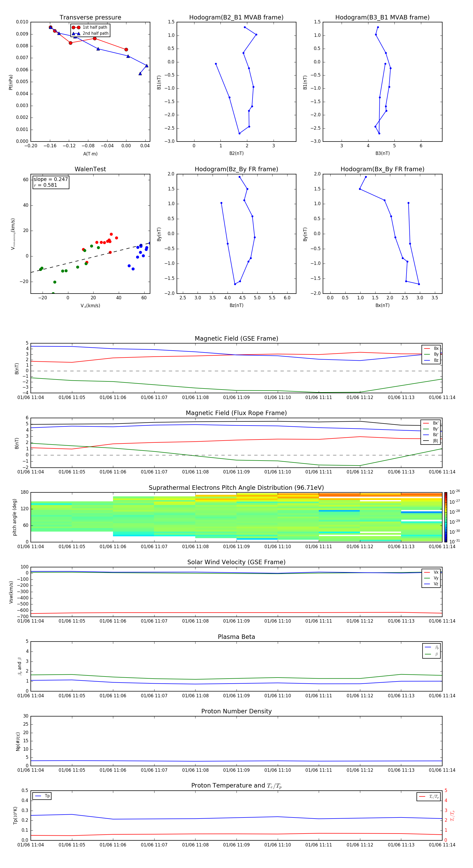Click the "Solar Wind Velocity (GSE Frame)" title

(236, 562)
